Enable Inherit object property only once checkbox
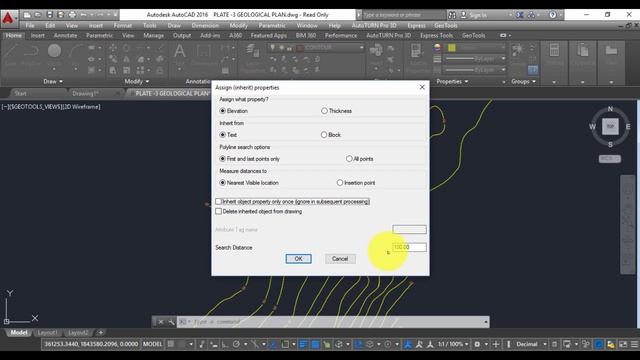 click(218, 202)
